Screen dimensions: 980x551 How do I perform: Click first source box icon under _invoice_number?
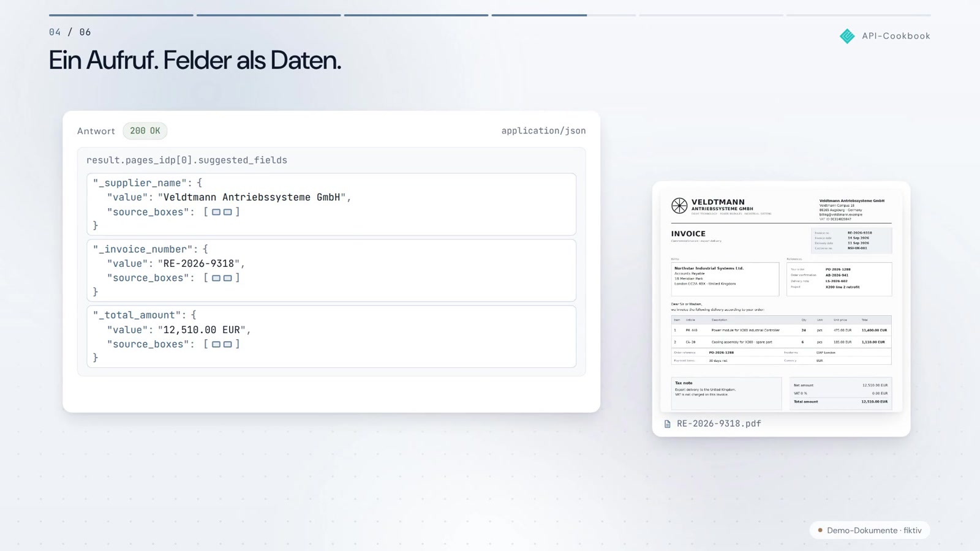[216, 278]
